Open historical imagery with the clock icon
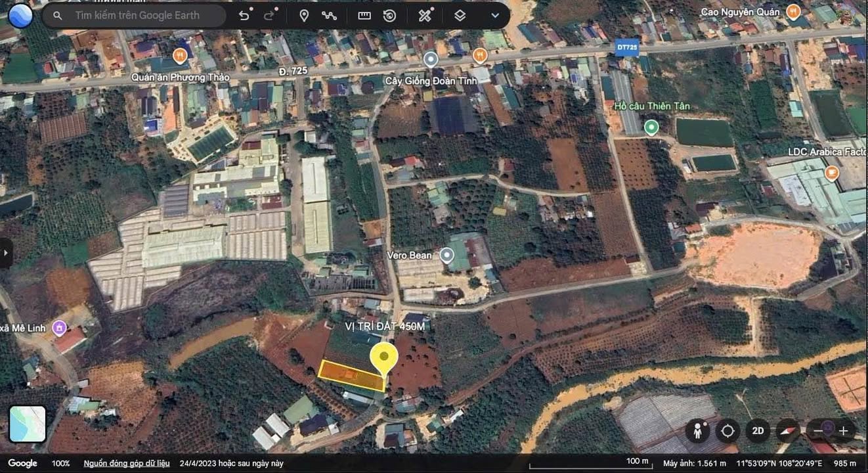 pos(390,14)
